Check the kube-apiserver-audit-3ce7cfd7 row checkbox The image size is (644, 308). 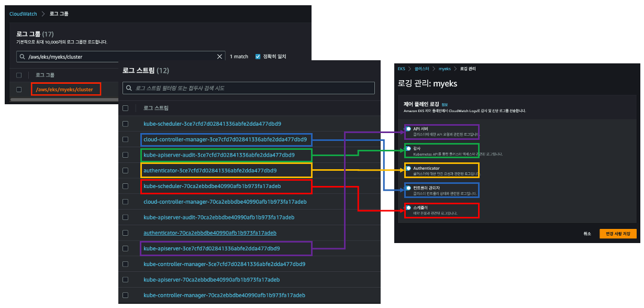[x=125, y=155]
